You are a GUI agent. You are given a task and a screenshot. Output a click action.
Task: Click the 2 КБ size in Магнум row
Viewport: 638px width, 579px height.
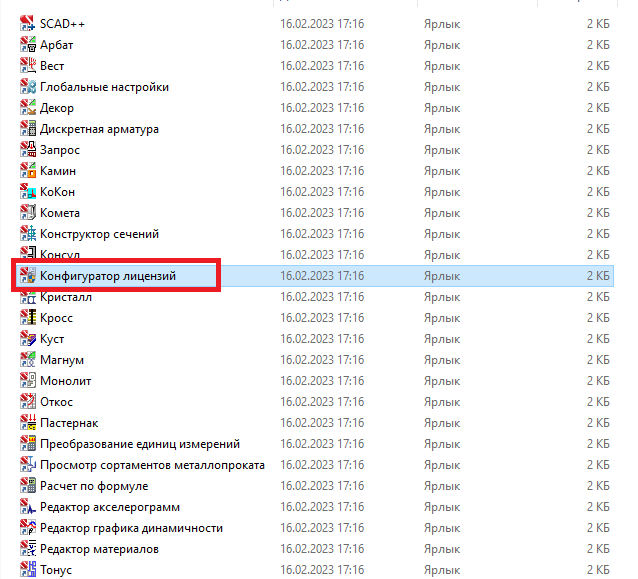tap(598, 360)
